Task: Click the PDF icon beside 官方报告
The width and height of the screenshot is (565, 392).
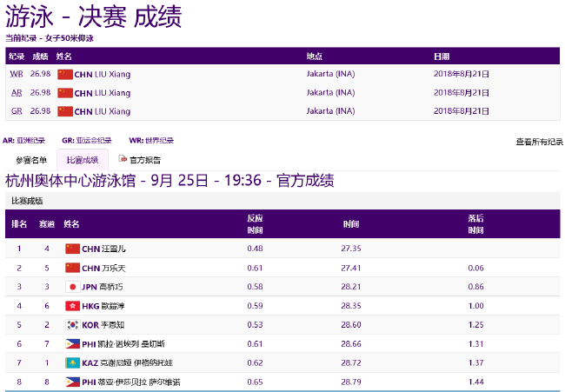Action: 123,159
